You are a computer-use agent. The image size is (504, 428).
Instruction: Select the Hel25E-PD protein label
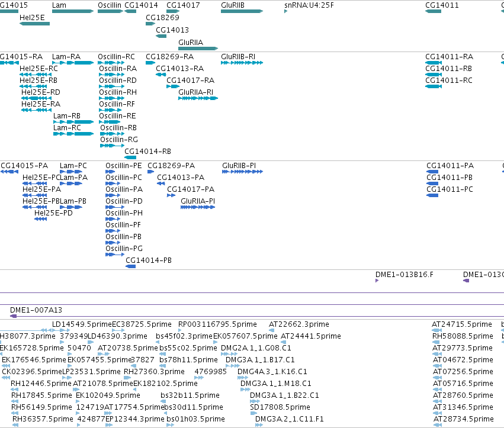click(x=54, y=213)
